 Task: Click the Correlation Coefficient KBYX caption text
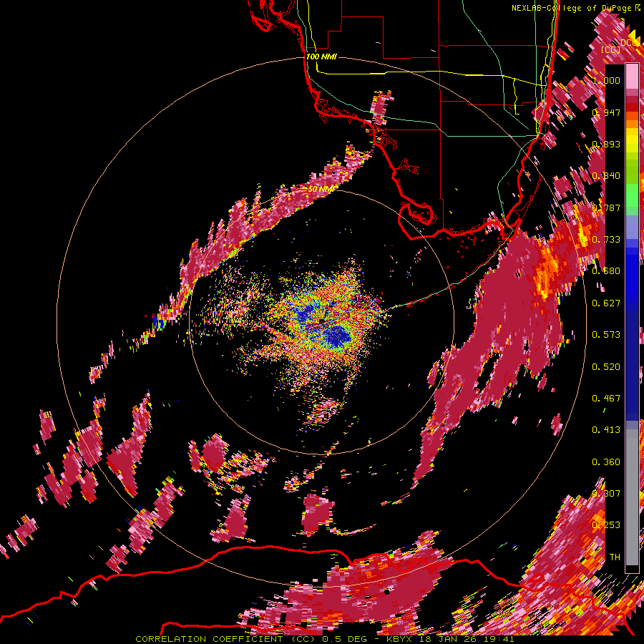325,639
